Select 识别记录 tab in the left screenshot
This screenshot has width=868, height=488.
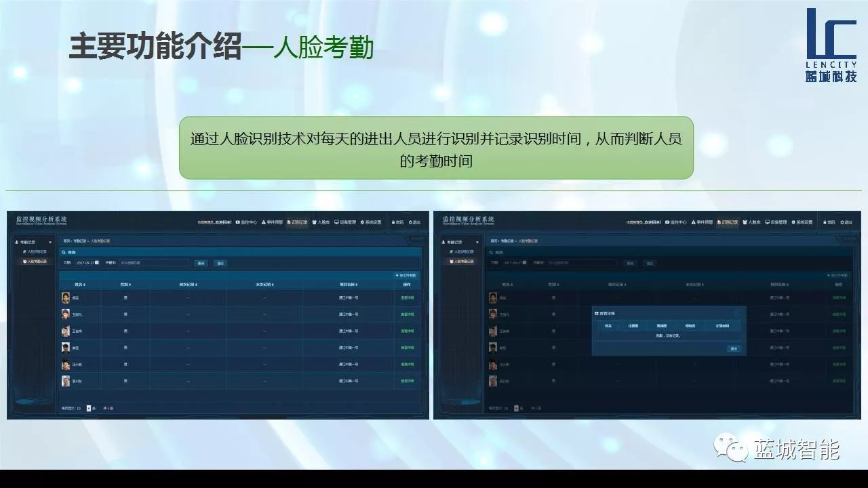[x=298, y=222]
